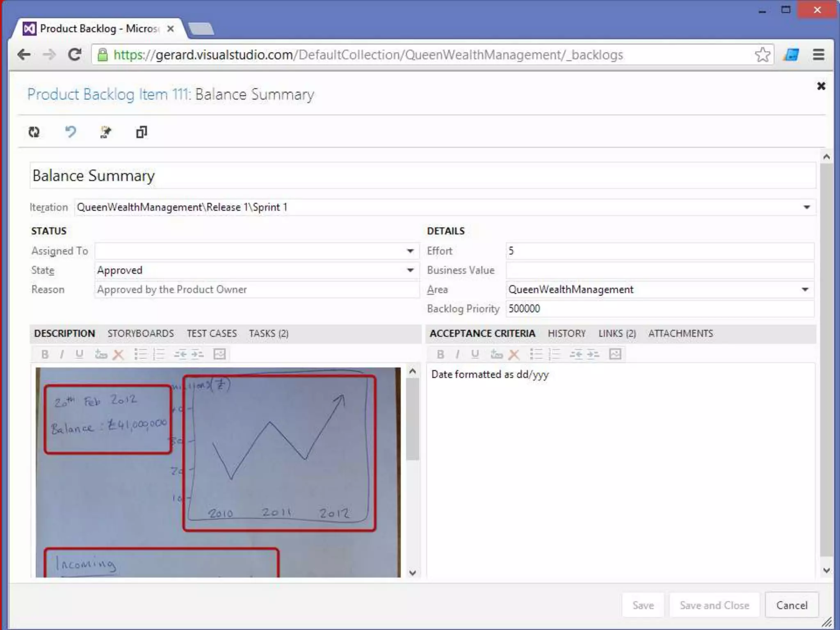Open the Assigned To dropdown

point(410,251)
